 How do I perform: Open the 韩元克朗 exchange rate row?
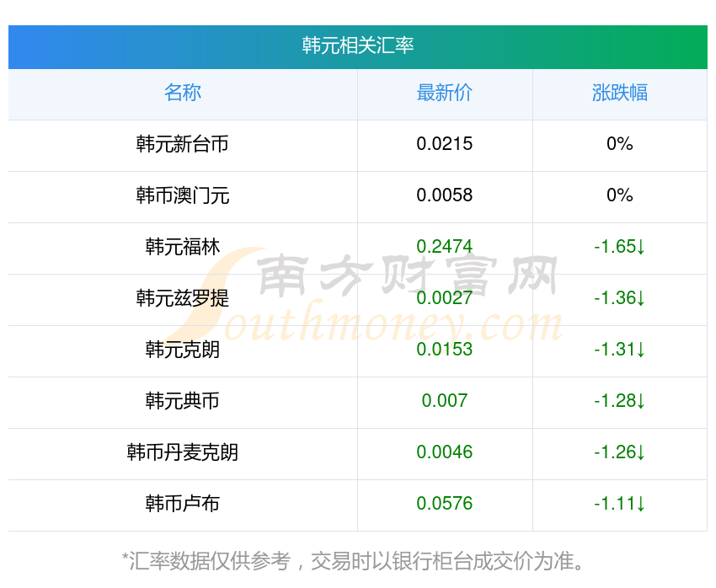pos(357,351)
